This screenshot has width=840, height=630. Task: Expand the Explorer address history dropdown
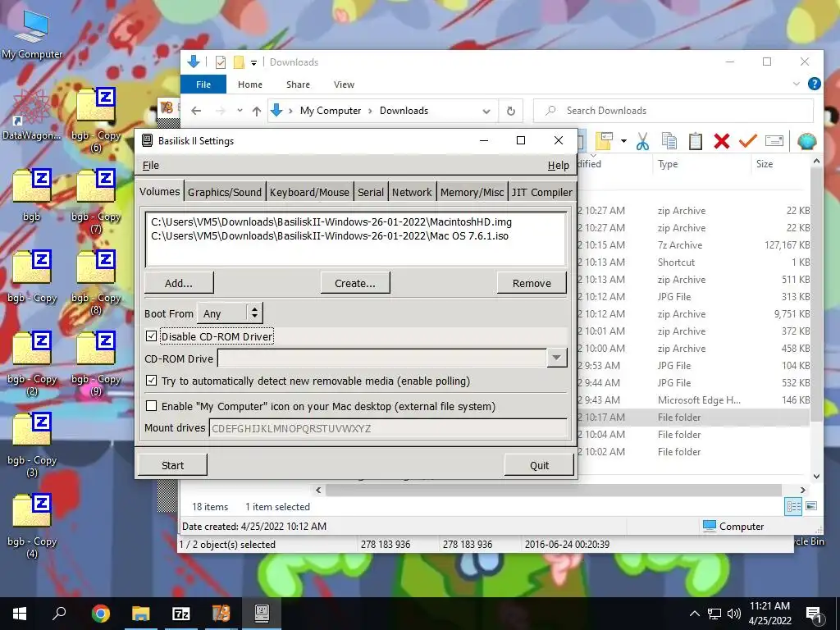point(486,112)
